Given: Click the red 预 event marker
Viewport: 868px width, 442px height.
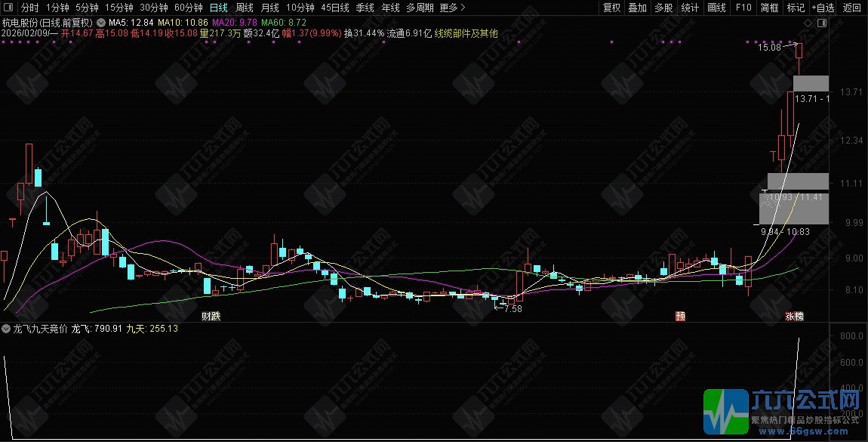Looking at the screenshot, I should click(x=681, y=316).
